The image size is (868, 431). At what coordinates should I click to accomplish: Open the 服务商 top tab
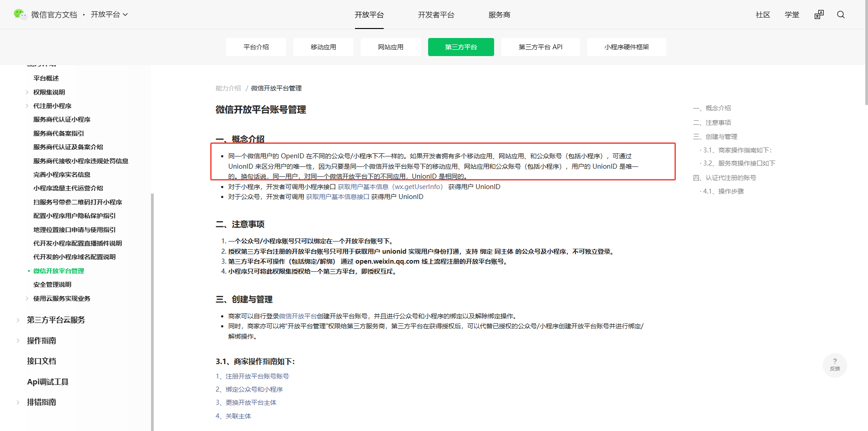[500, 14]
